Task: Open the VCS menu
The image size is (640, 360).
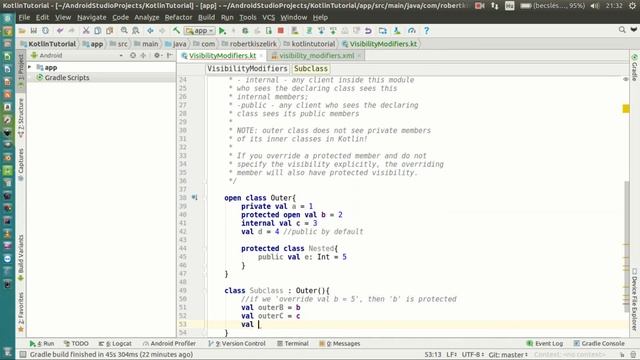Action: [x=269, y=17]
